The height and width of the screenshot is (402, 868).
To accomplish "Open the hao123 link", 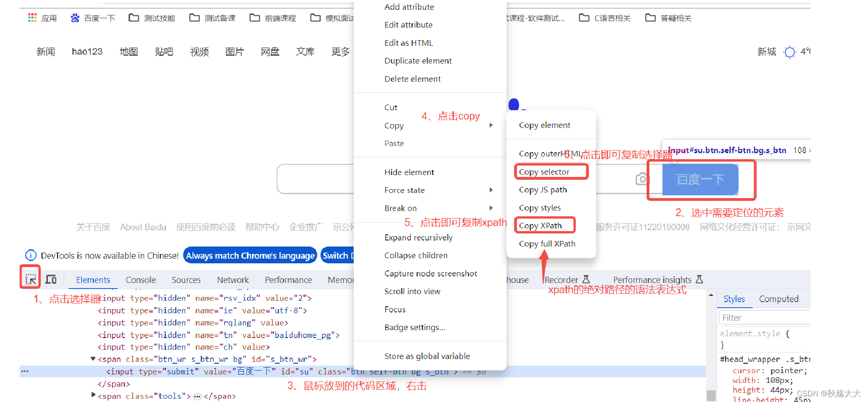I will 87,52.
